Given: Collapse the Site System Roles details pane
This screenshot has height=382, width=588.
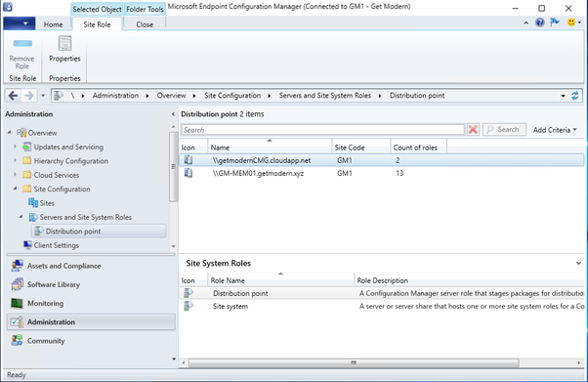Looking at the screenshot, I should 578,263.
